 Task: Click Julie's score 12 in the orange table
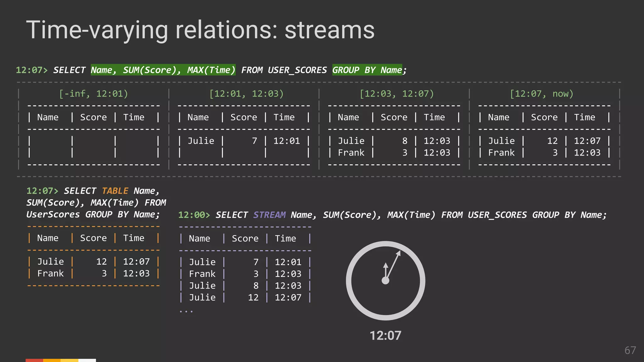click(x=101, y=261)
